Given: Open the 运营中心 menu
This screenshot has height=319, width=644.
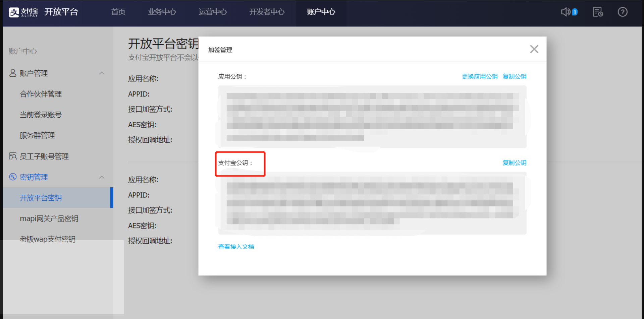Looking at the screenshot, I should coord(213,12).
